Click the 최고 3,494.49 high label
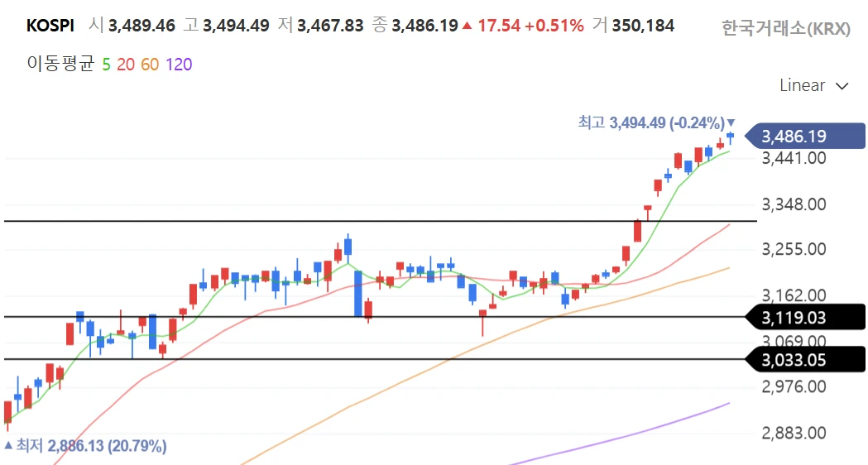Screen dimensions: 868x465 [650, 122]
